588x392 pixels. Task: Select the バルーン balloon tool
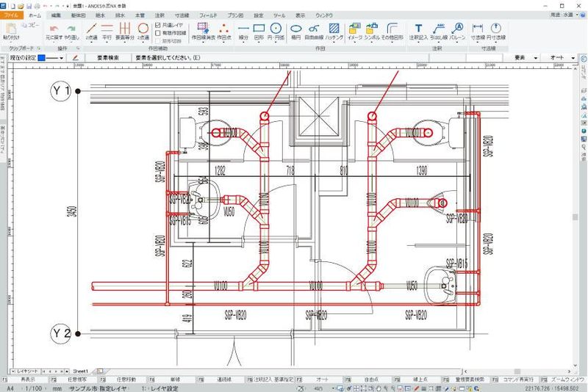457,32
